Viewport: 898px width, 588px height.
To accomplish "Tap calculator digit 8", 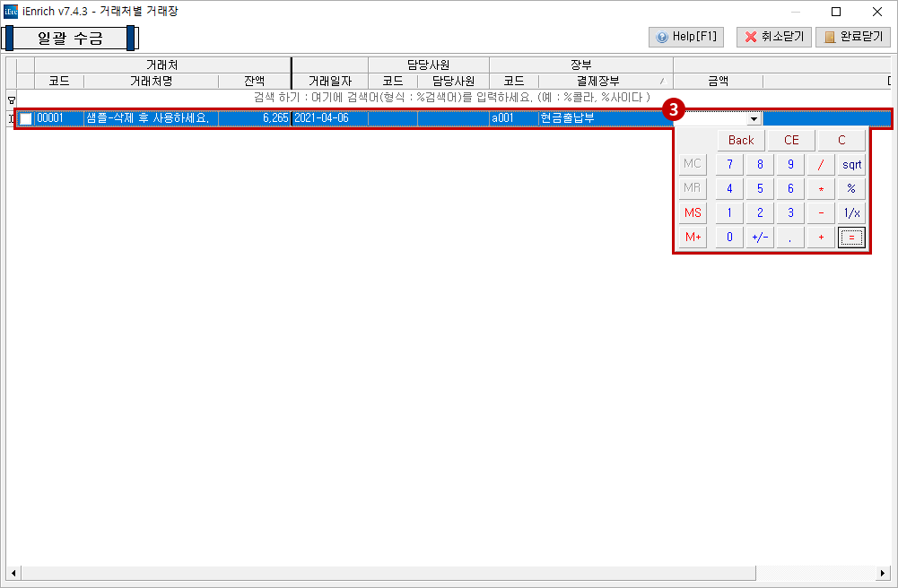I will (760, 164).
